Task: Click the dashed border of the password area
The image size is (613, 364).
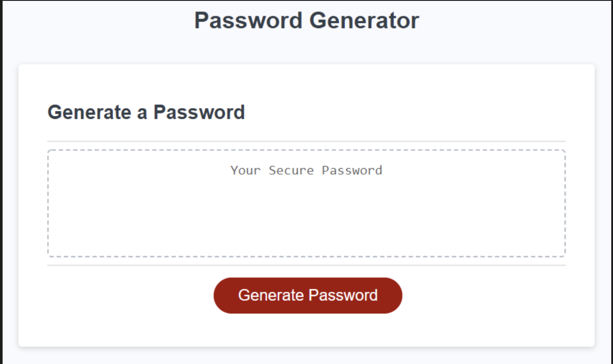Action: [x=306, y=150]
